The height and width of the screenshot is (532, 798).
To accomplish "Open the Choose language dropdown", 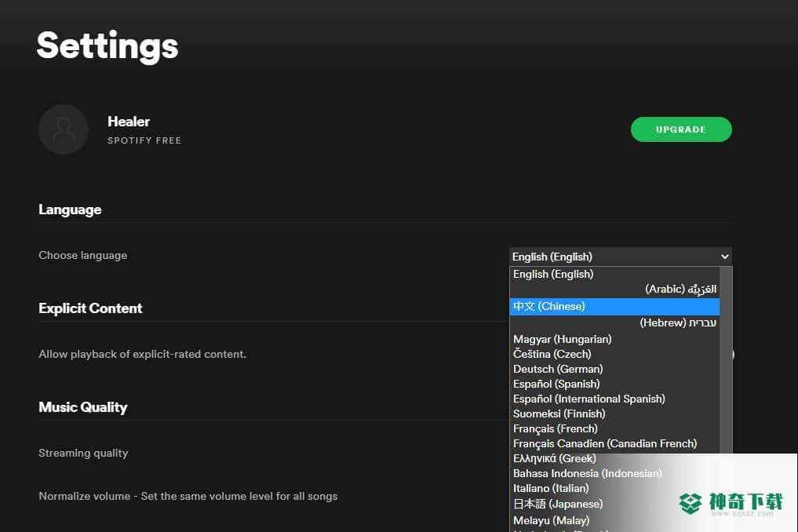I will click(x=621, y=257).
